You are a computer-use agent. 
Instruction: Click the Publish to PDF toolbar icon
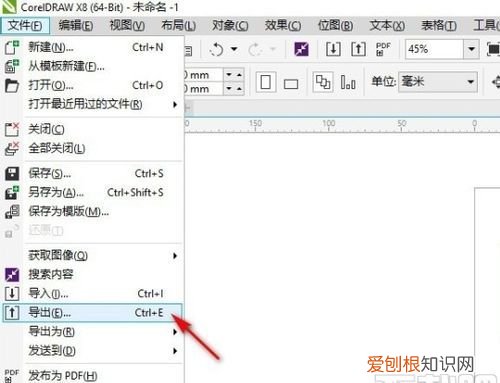click(x=383, y=49)
